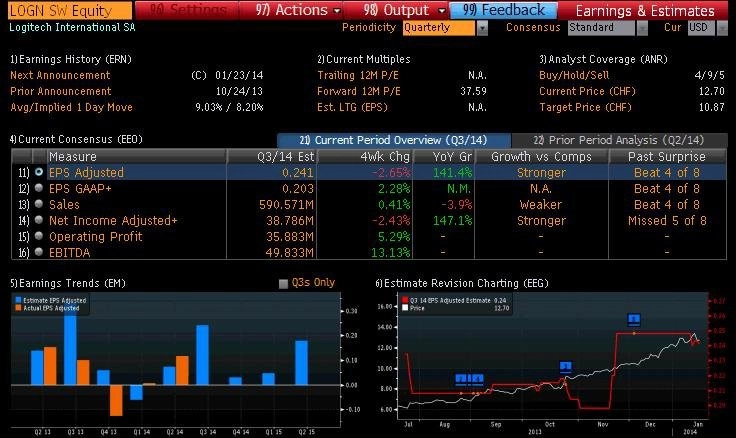Image resolution: width=736 pixels, height=438 pixels.
Task: Click the 99) Feedback button
Action: pos(504,10)
